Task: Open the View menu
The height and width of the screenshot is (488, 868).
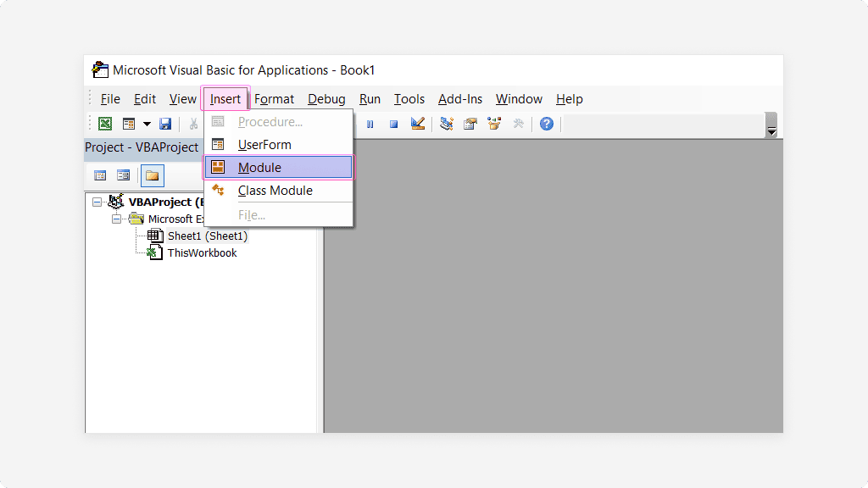Action: (x=183, y=99)
